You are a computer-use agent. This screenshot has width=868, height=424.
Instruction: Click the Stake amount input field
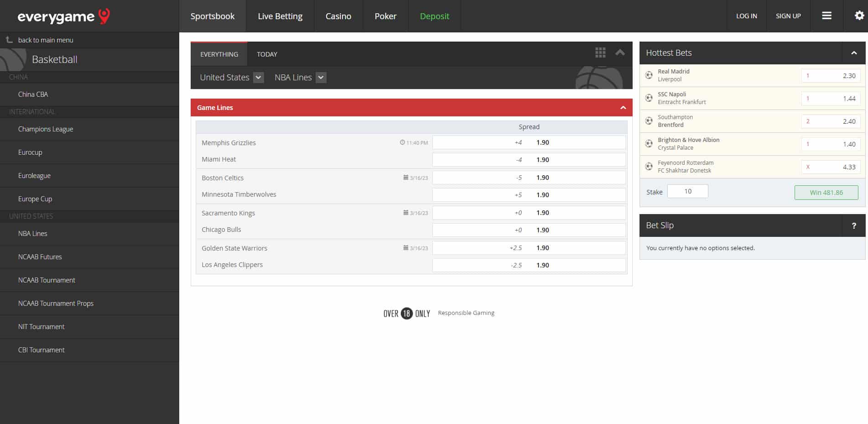pos(687,191)
